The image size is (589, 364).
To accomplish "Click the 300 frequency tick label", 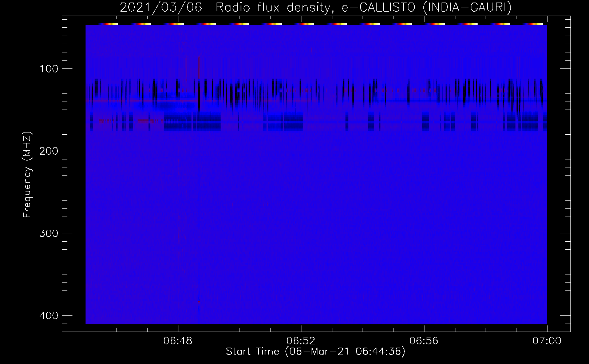I will (48, 233).
